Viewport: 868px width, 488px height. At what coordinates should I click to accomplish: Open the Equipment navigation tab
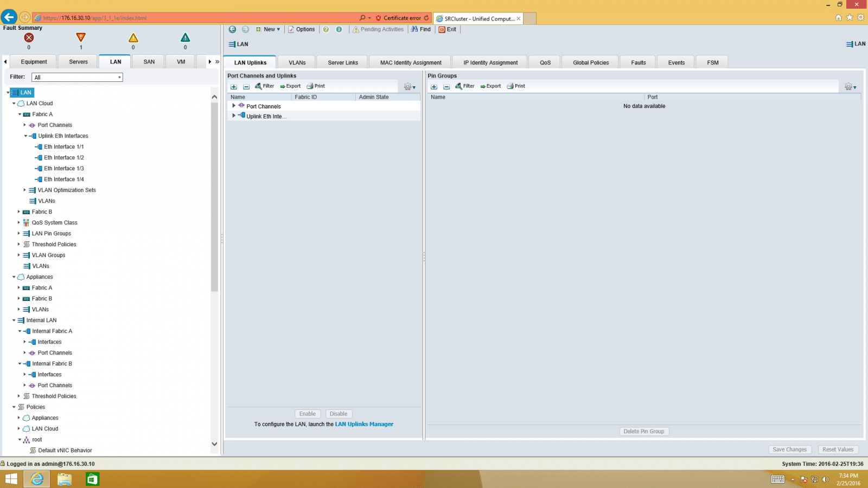point(34,62)
